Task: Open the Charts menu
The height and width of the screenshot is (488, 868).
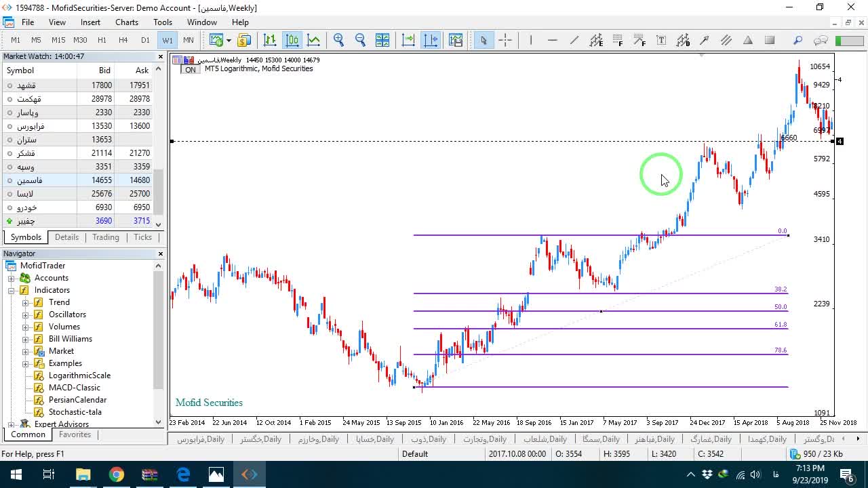Action: (127, 22)
